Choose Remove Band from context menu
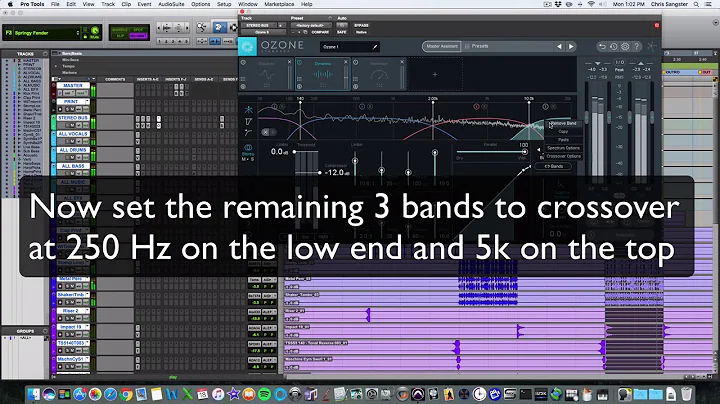 tap(563, 123)
